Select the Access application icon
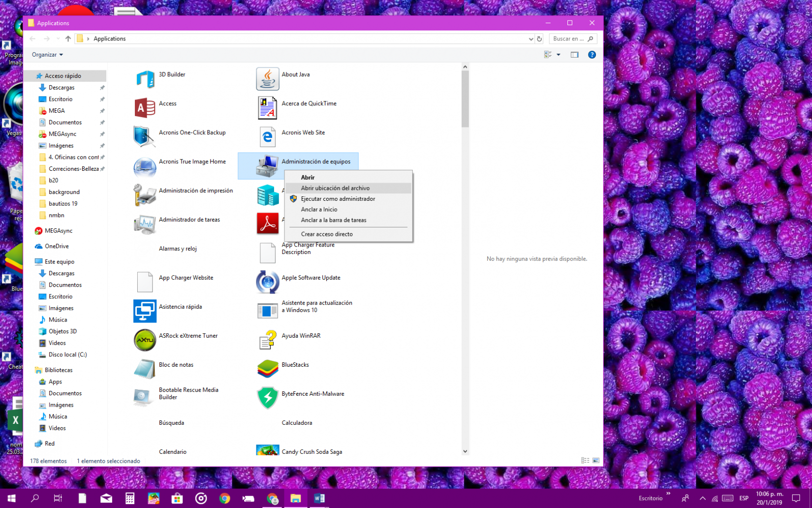This screenshot has width=812, height=508. click(x=145, y=108)
